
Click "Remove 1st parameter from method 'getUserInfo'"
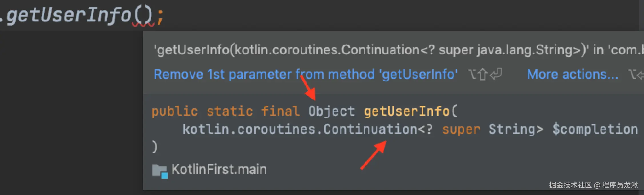point(305,74)
